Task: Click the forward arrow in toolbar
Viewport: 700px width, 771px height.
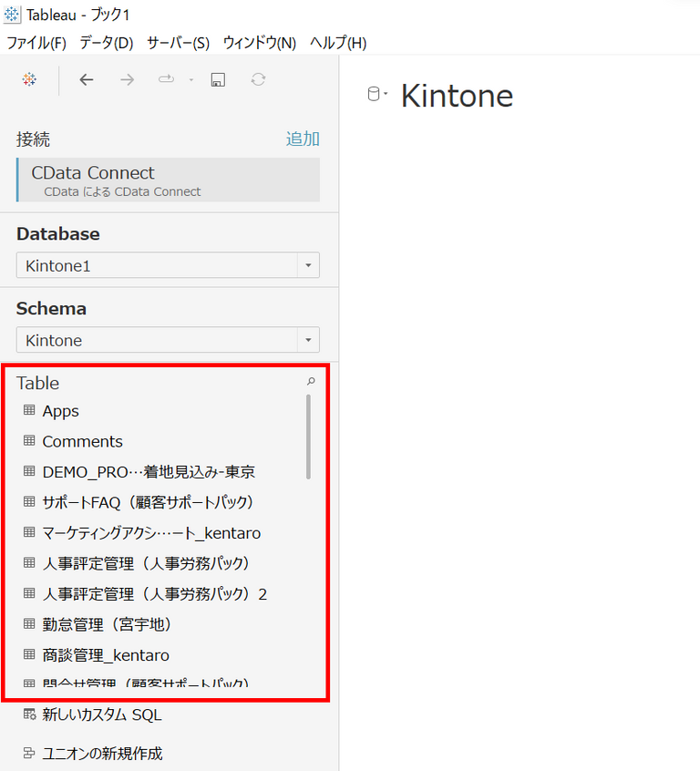Action: (x=128, y=79)
